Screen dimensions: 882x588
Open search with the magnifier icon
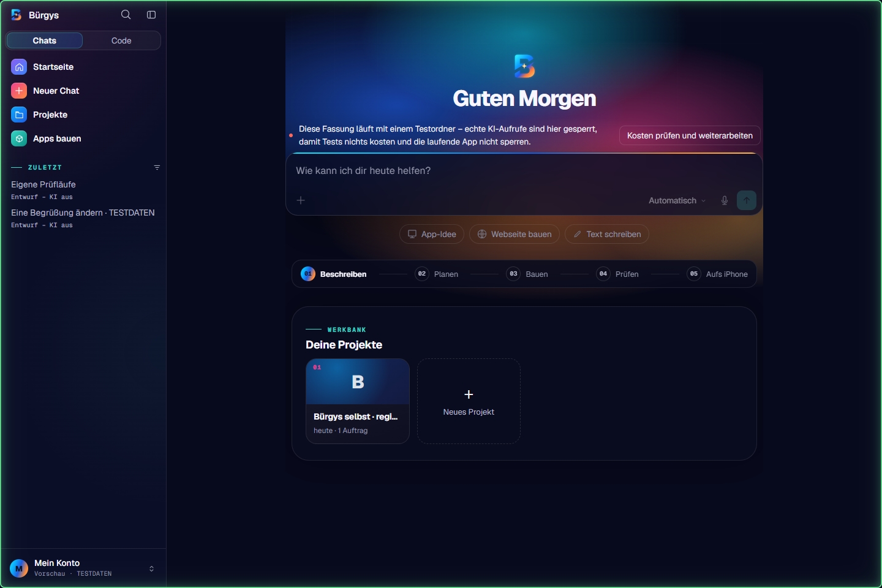[x=126, y=15]
